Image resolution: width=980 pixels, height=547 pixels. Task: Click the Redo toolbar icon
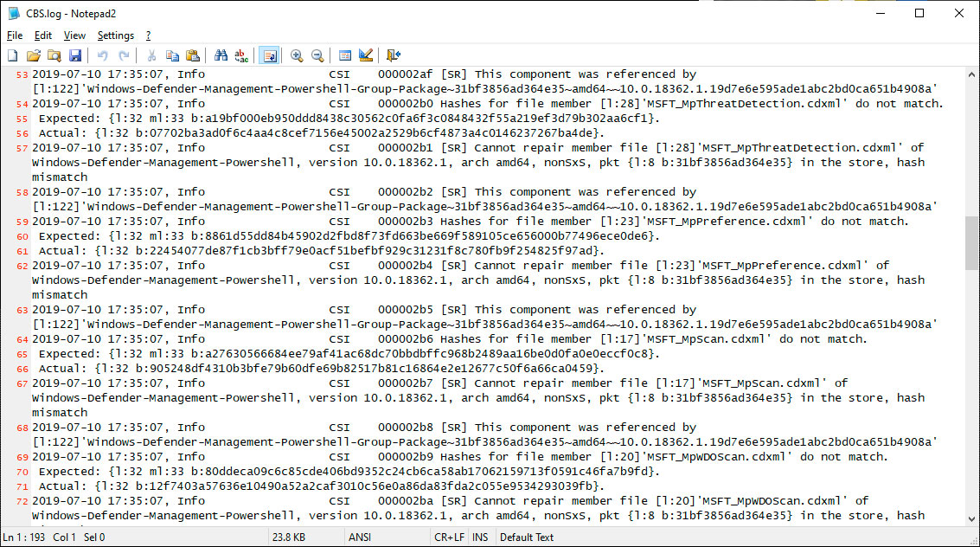(x=124, y=55)
